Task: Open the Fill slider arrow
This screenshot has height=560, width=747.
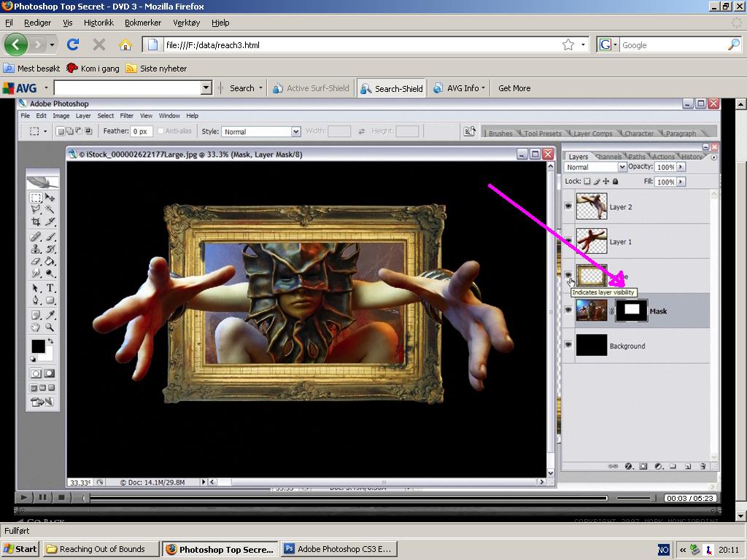Action: 681,182
